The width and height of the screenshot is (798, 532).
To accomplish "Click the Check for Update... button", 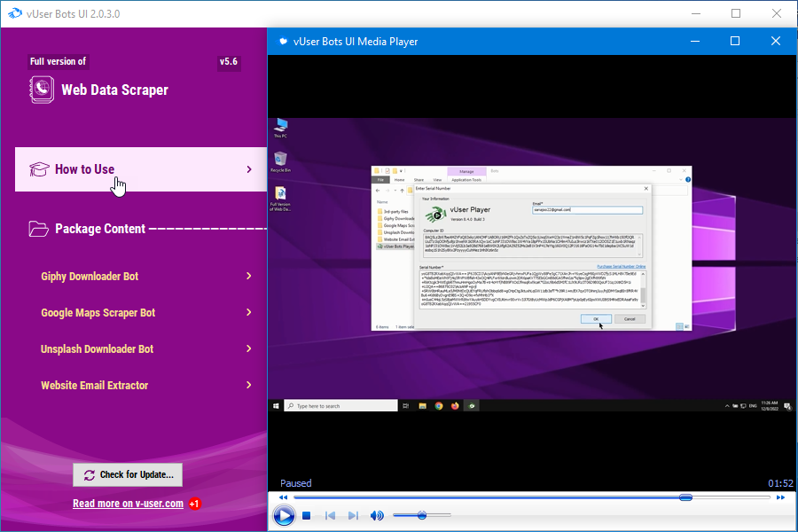I will pyautogui.click(x=128, y=474).
